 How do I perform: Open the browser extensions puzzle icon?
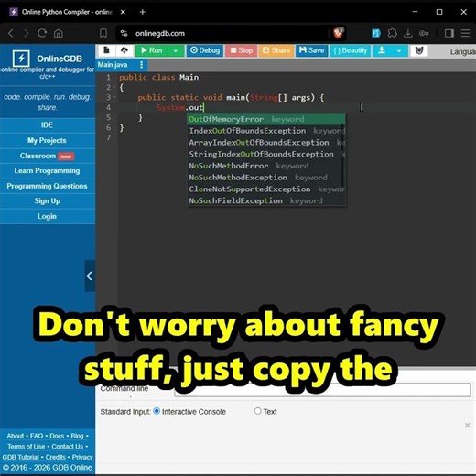click(392, 33)
